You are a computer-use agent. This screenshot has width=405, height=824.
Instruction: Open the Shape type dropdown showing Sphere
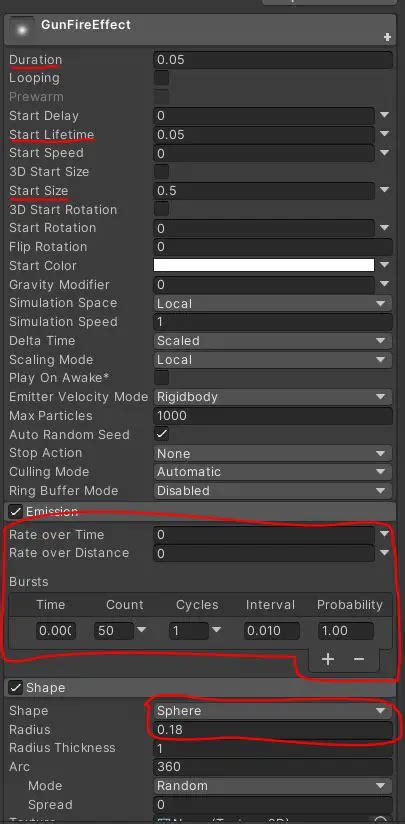pyautogui.click(x=273, y=710)
